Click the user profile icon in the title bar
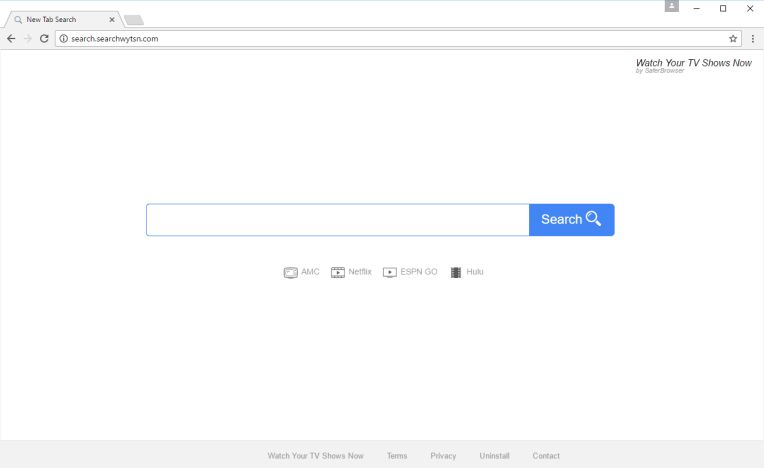Viewport: 764px width, 468px height. point(672,6)
